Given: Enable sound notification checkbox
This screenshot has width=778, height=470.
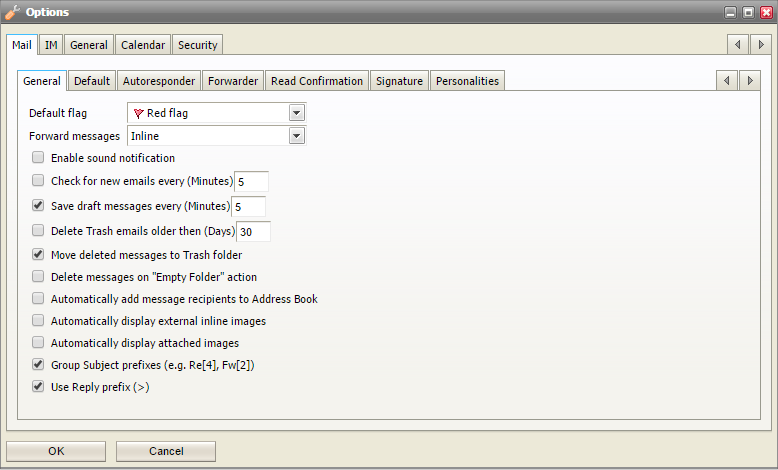Looking at the screenshot, I should [38, 157].
